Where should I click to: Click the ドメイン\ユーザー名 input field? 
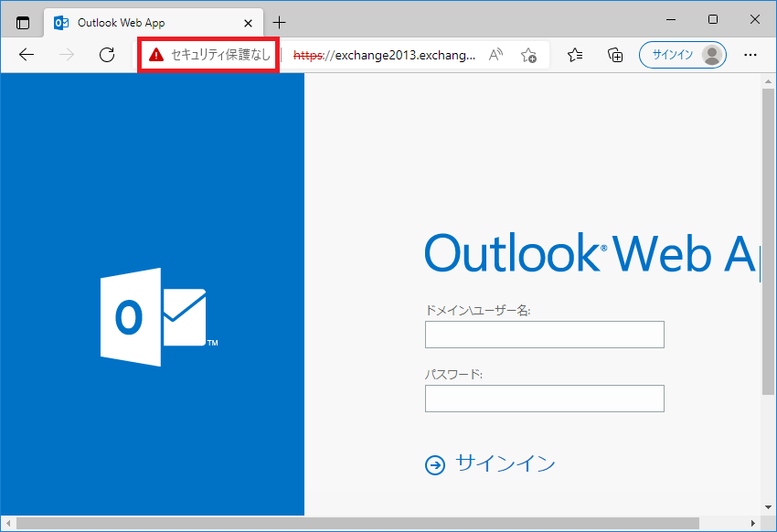click(545, 335)
